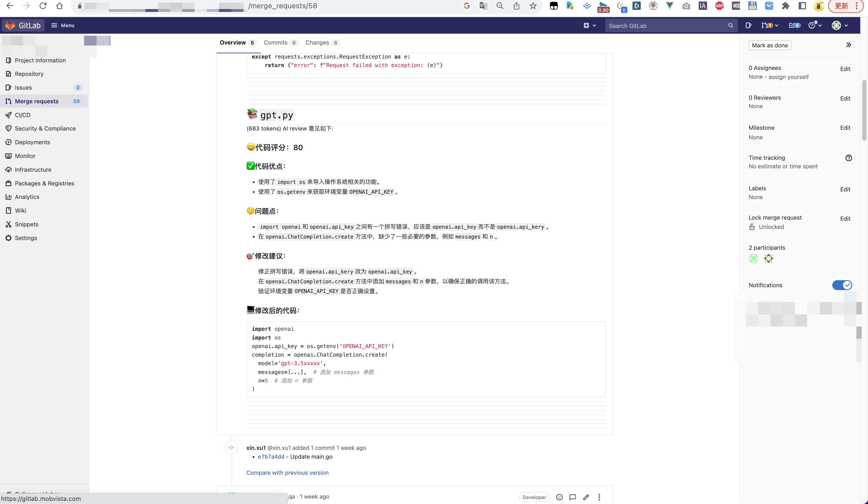868x504 pixels.
Task: Open the to-do list icon with 5
Action: tap(794, 25)
